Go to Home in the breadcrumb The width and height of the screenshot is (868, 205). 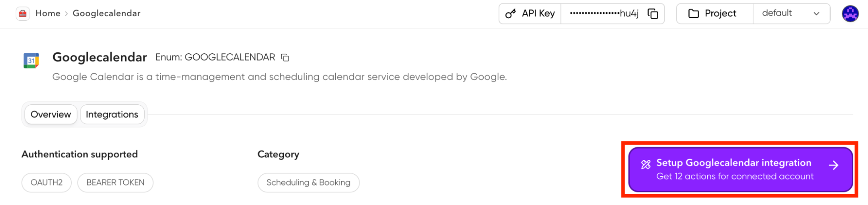tap(48, 13)
